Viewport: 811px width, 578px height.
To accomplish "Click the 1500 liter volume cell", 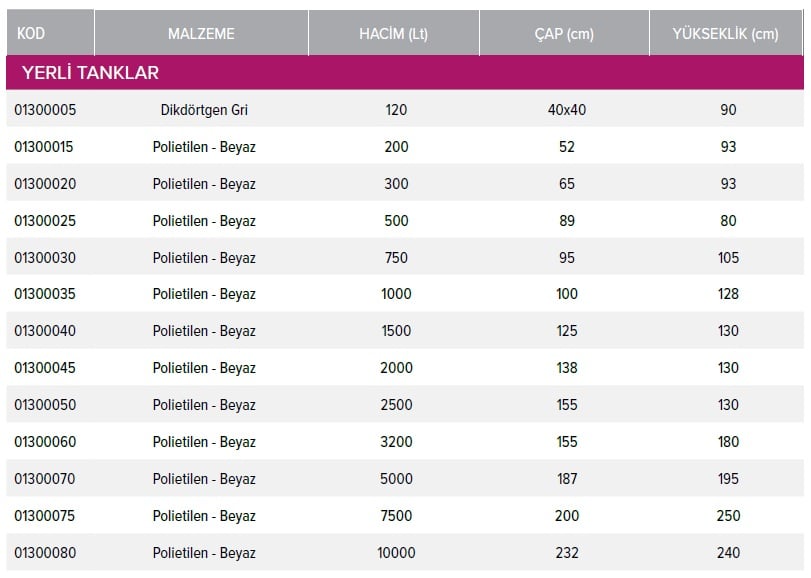I will 396,331.
